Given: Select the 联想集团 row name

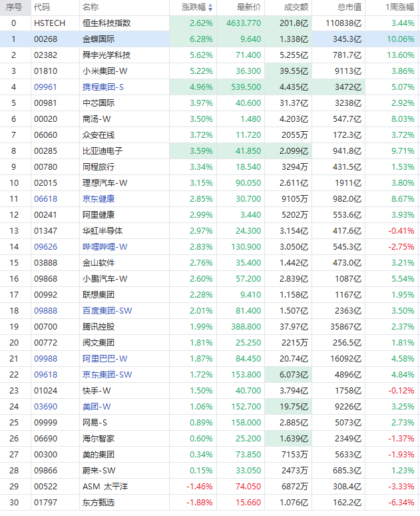Looking at the screenshot, I should 99,295.
